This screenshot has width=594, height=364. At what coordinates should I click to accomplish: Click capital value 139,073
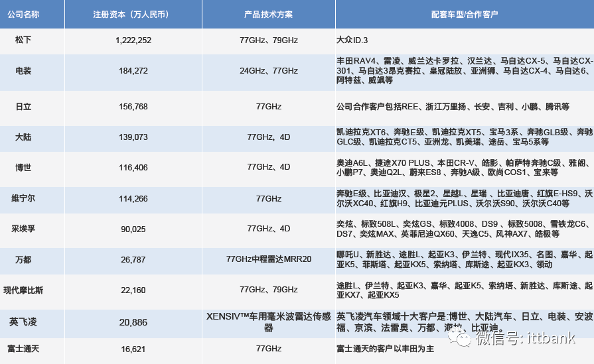133,137
